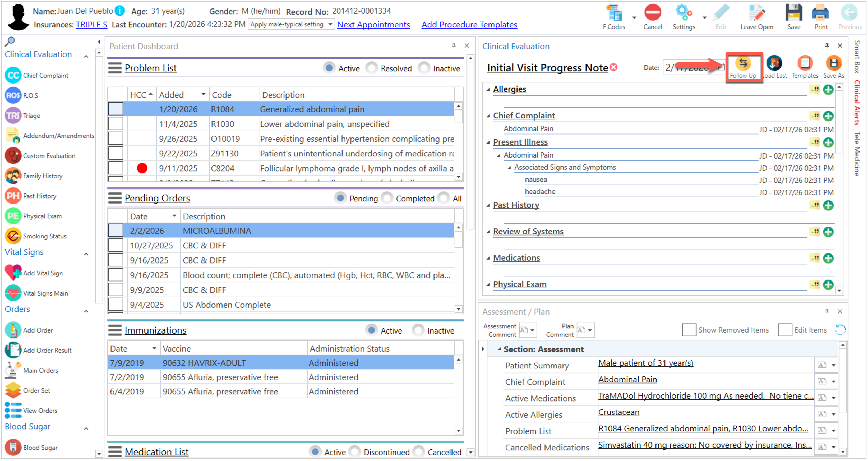Select Completed radio in Pending Orders
The image size is (868, 461).
(x=386, y=199)
